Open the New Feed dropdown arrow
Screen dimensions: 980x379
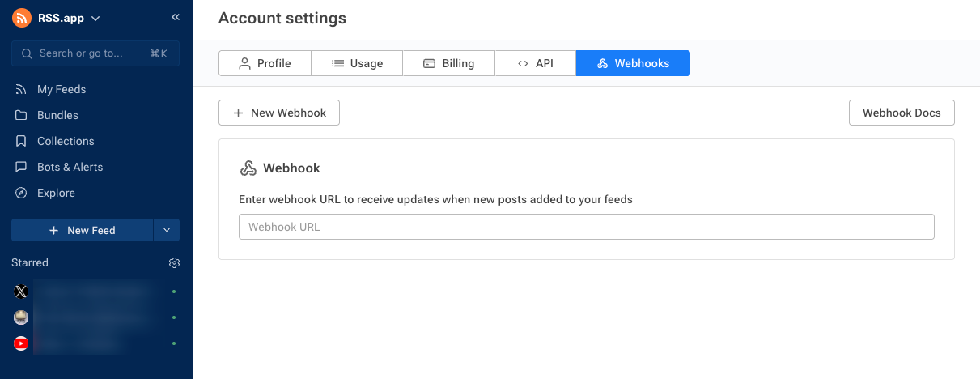tap(166, 230)
